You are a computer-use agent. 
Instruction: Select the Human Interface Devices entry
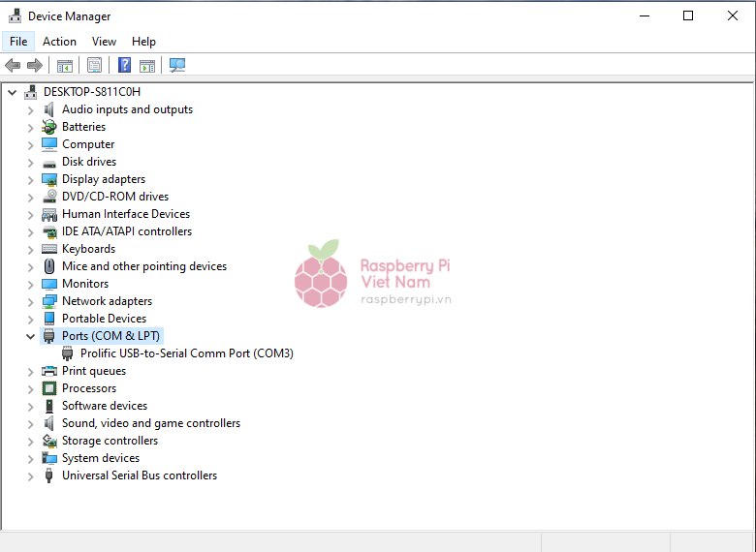(x=125, y=214)
